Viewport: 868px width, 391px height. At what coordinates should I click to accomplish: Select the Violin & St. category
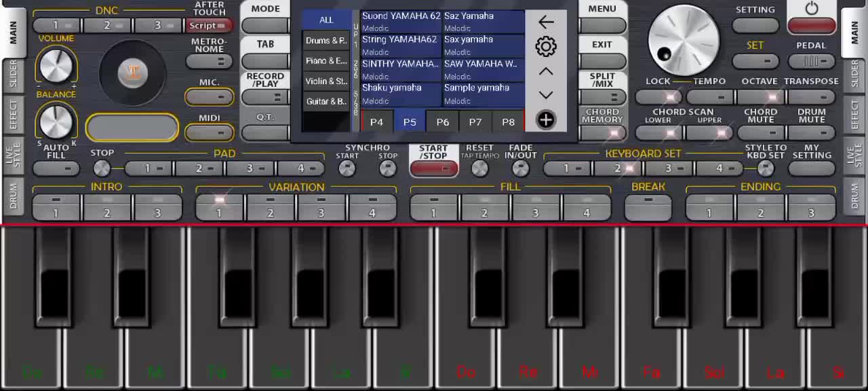point(326,81)
